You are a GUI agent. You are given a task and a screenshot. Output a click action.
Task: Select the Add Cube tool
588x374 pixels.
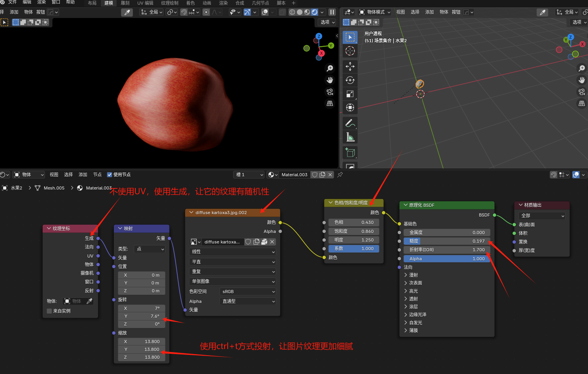pyautogui.click(x=350, y=153)
